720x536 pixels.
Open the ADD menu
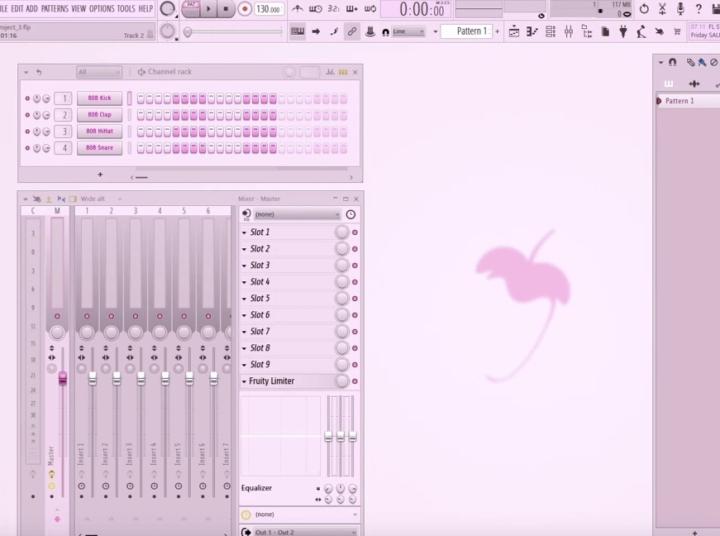click(x=32, y=9)
